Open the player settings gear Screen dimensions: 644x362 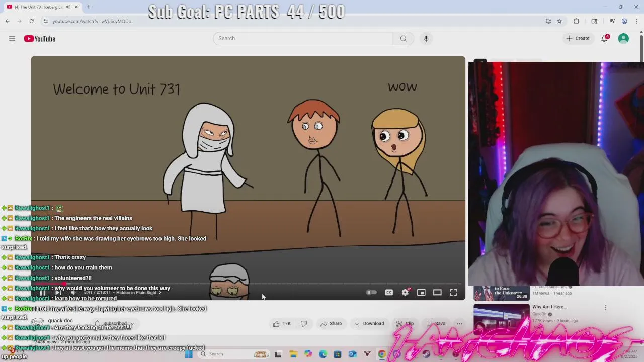(x=405, y=292)
